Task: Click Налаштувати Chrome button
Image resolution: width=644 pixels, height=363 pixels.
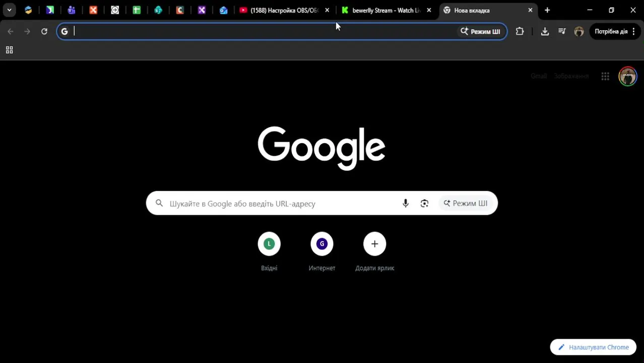Action: pyautogui.click(x=593, y=347)
